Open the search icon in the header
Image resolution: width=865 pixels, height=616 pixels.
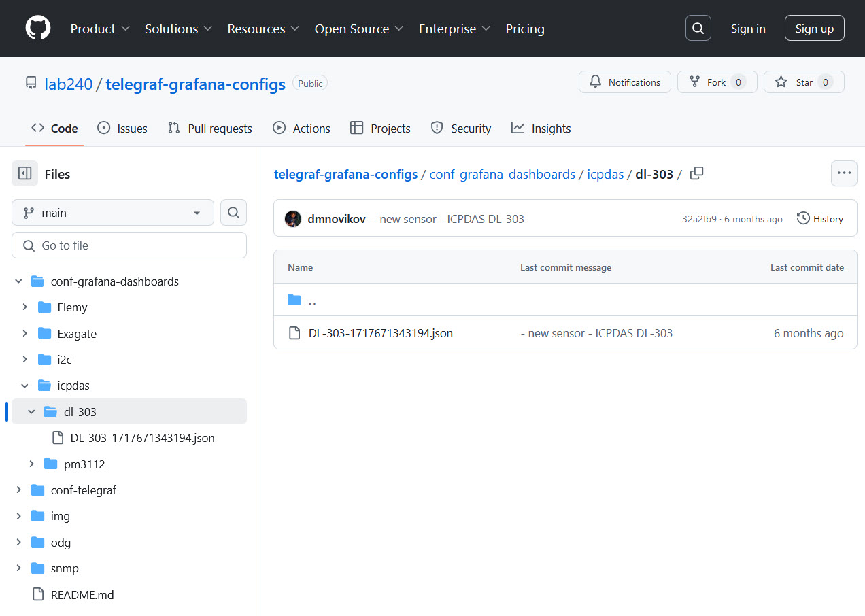tap(698, 28)
